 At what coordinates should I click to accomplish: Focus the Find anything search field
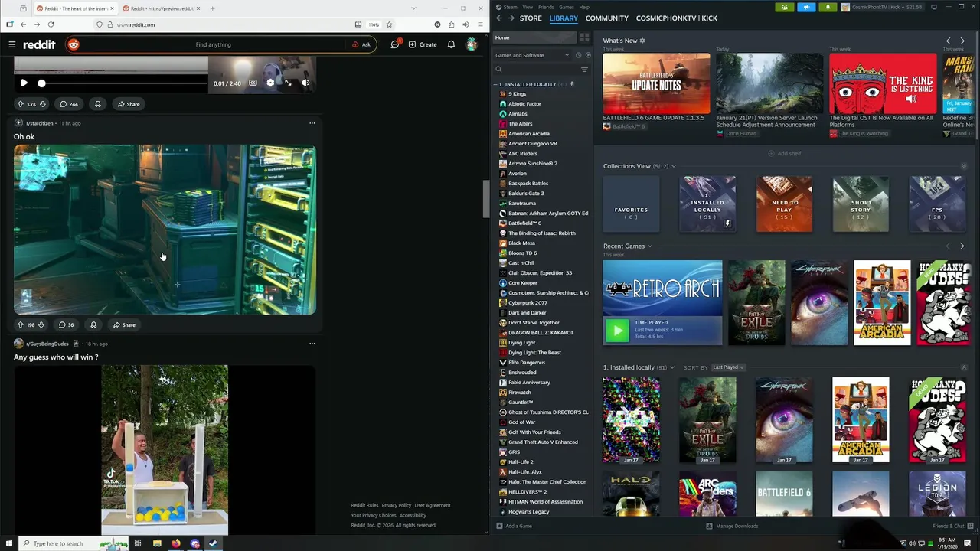point(213,44)
